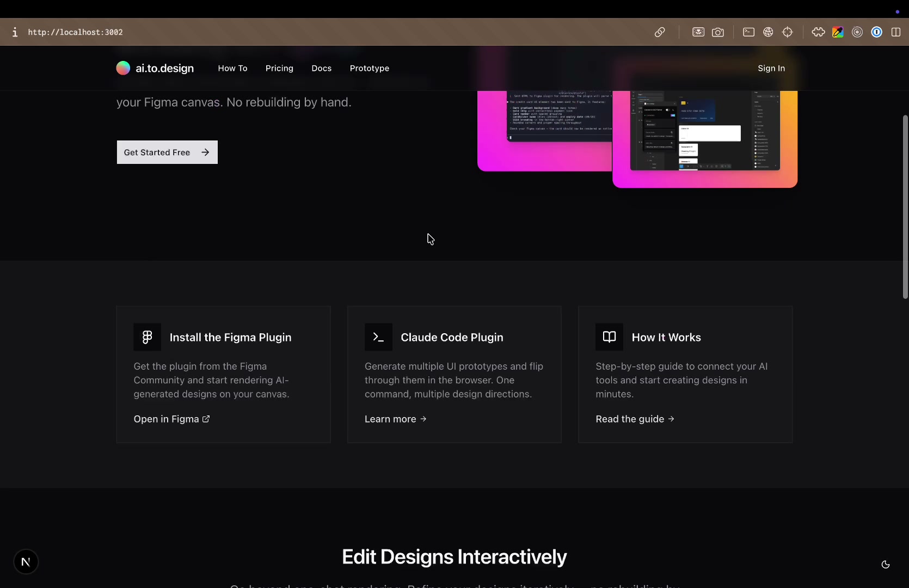Click the Sign In link

771,68
